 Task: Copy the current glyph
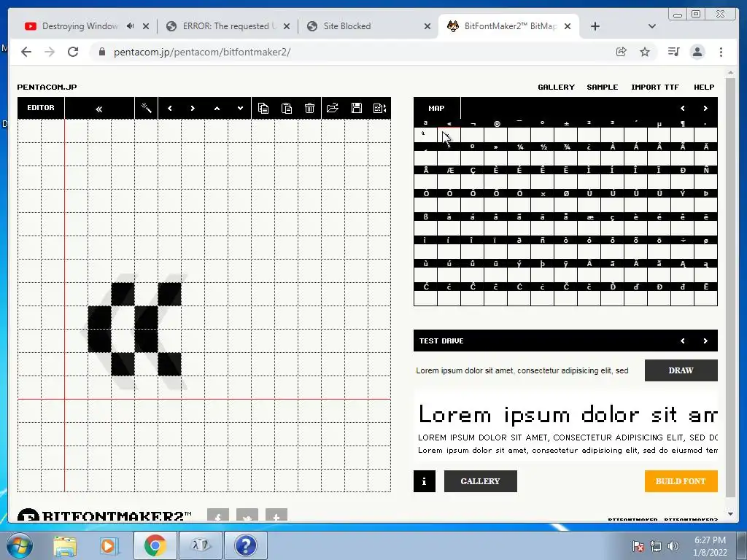click(x=263, y=108)
